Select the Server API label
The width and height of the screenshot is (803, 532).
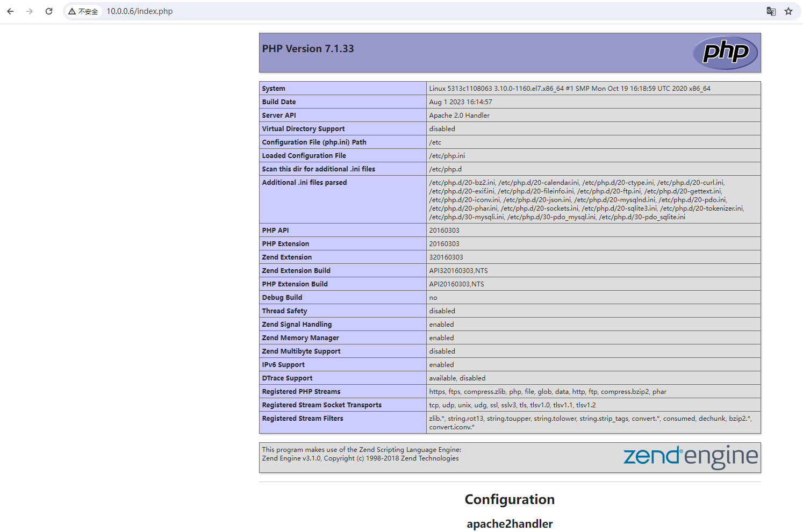(x=279, y=116)
